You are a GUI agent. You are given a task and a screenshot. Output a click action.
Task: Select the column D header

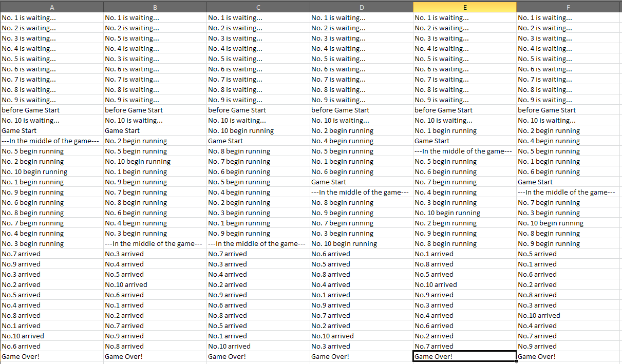tap(362, 7)
